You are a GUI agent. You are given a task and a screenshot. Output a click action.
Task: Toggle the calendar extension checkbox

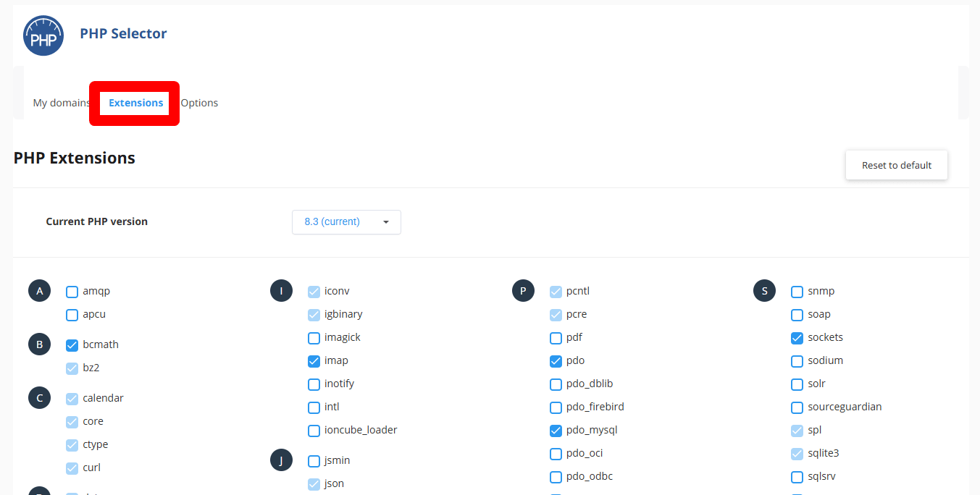pyautogui.click(x=72, y=399)
